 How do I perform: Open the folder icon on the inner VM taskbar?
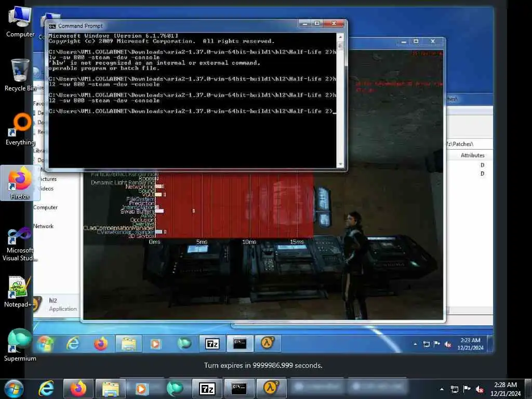[x=128, y=344]
